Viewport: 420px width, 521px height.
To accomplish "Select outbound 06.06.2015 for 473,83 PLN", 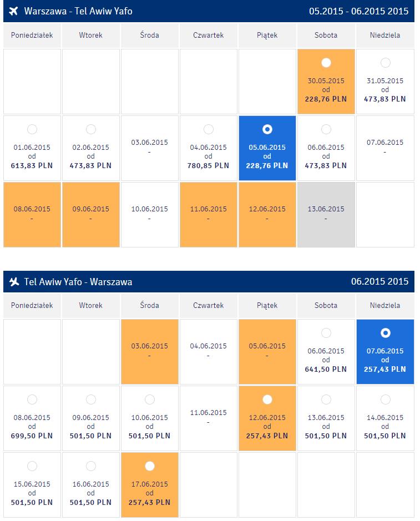I will pyautogui.click(x=326, y=129).
